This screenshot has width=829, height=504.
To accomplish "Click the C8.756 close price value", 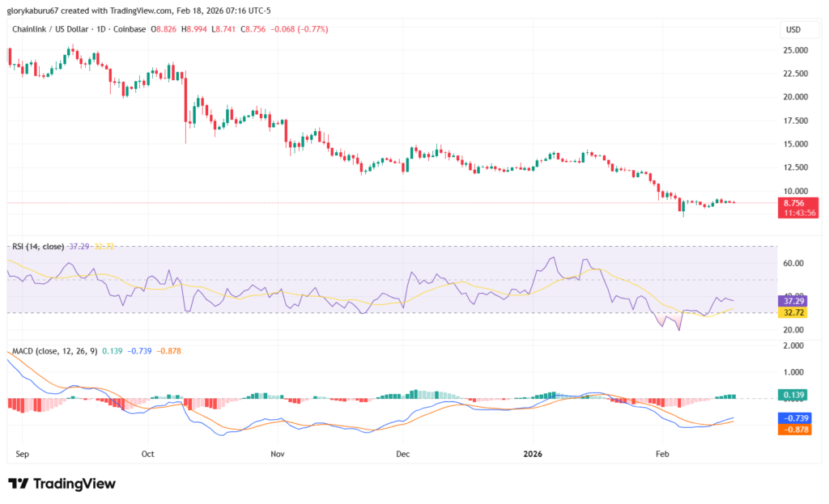I will click(x=253, y=30).
